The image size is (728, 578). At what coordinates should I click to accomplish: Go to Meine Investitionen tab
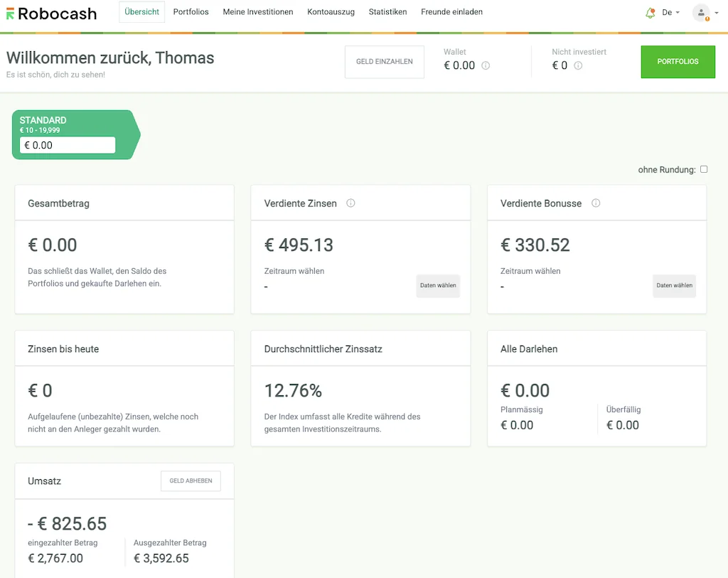tap(257, 12)
